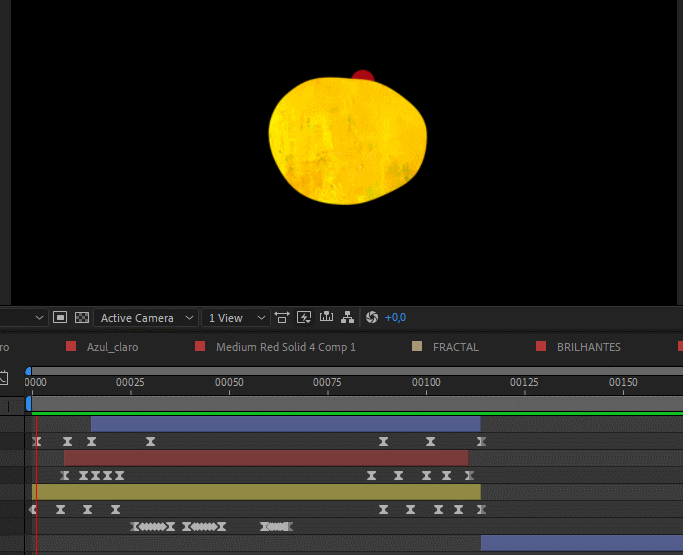
Task: Select the last keyframe beneath the upper blue layer bar
Action: coord(481,442)
